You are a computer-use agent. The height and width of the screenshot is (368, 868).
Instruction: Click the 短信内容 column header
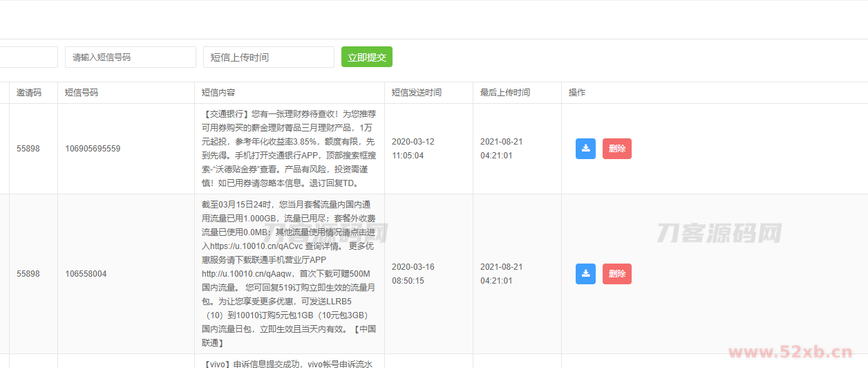tap(218, 93)
